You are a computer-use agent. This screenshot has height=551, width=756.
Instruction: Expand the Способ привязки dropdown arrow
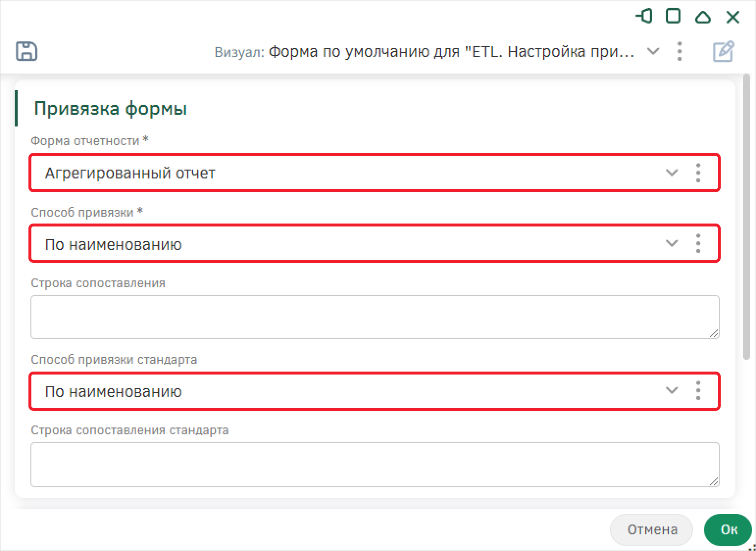pos(672,243)
